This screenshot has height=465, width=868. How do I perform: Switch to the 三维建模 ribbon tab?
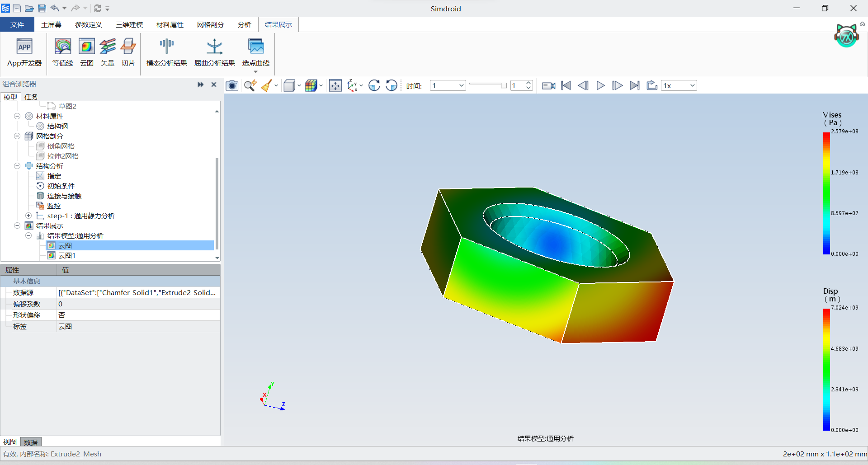(129, 24)
